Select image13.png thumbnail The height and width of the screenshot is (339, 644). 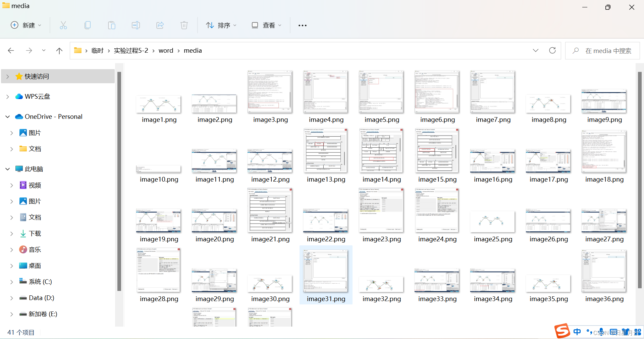click(326, 151)
